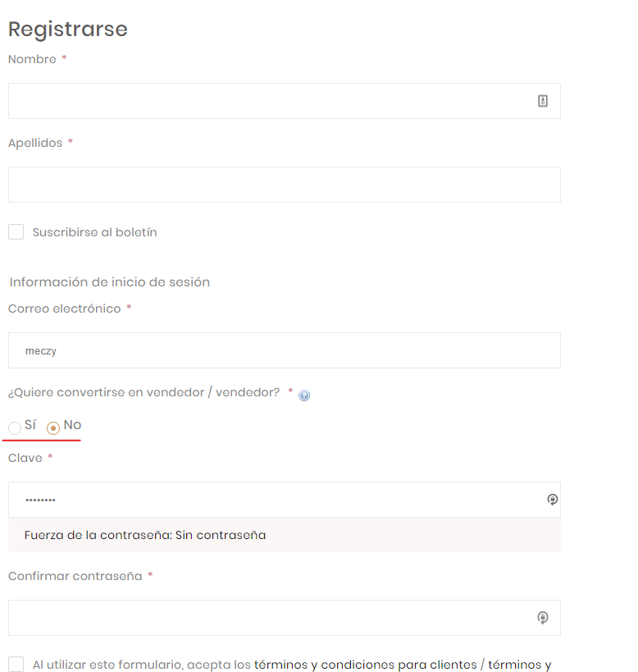Show the password in Confirmar contraseña
This screenshot has height=672, width=638.
542,618
